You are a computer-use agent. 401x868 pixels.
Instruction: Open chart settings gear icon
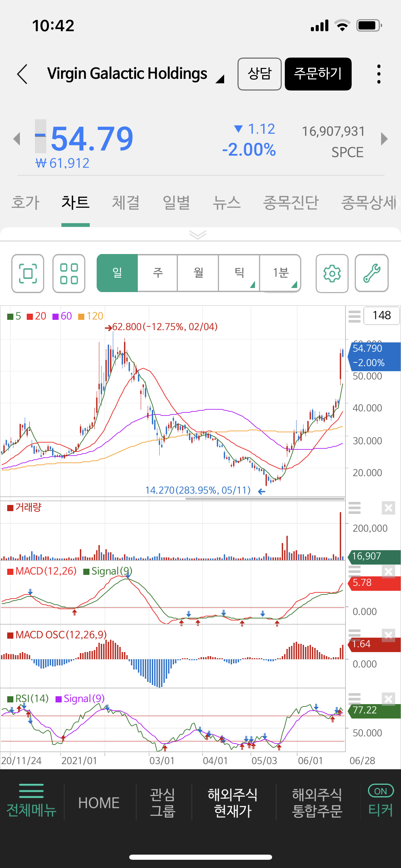pyautogui.click(x=332, y=274)
